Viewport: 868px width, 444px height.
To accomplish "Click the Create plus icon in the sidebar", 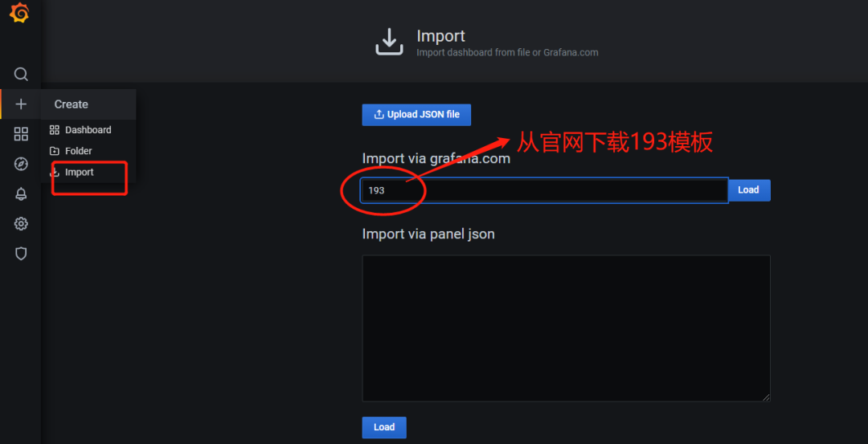I will tap(21, 104).
